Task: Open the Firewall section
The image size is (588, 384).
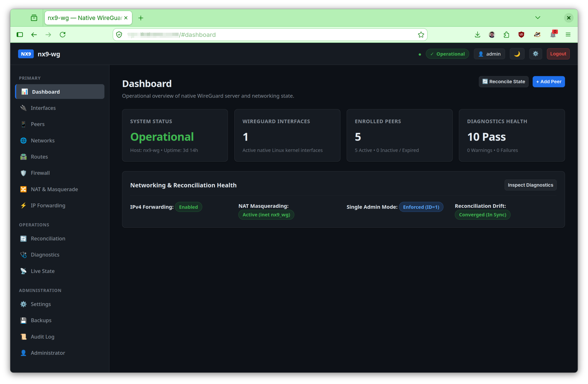Action: coord(59,173)
